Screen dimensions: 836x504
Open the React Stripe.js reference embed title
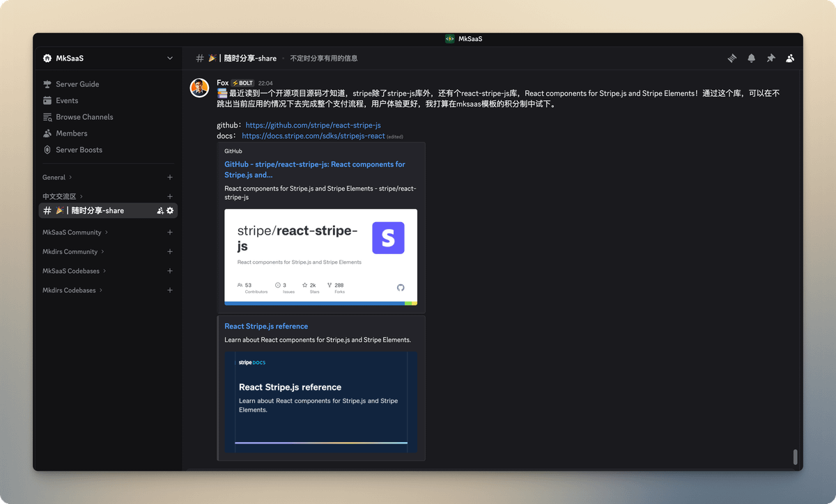point(266,326)
